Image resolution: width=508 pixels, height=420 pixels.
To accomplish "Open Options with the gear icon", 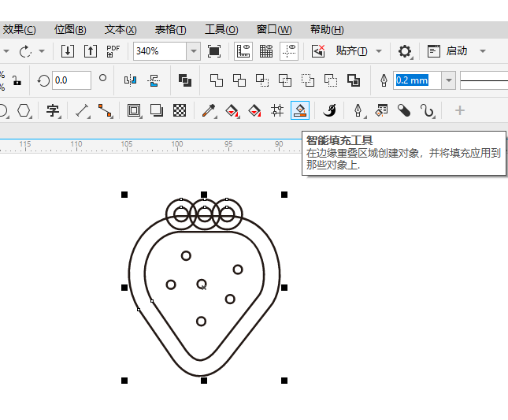I will 405,51.
